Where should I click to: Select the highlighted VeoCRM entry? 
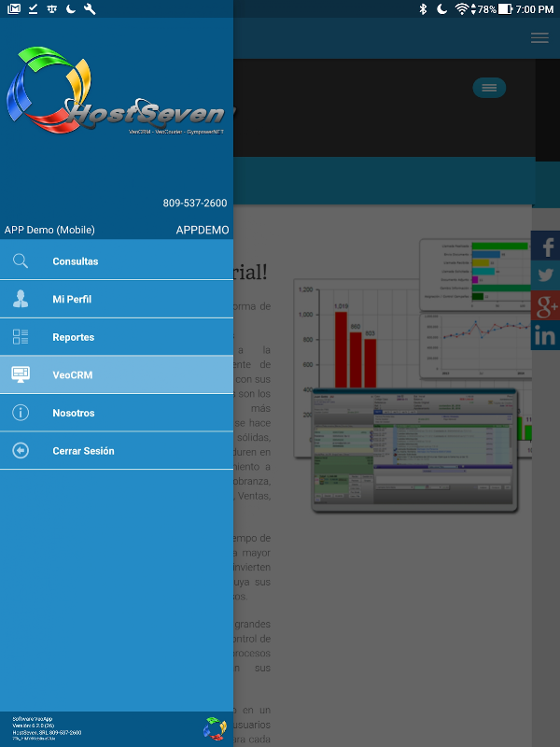tap(117, 374)
